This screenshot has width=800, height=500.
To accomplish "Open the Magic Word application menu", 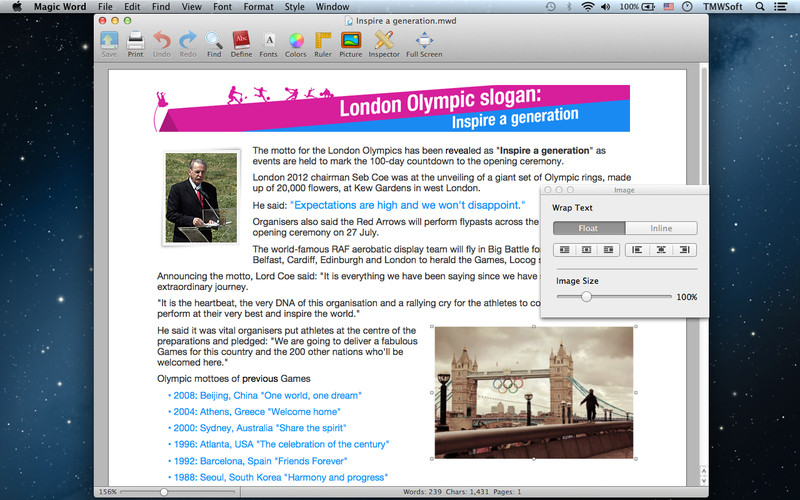I will (x=60, y=7).
